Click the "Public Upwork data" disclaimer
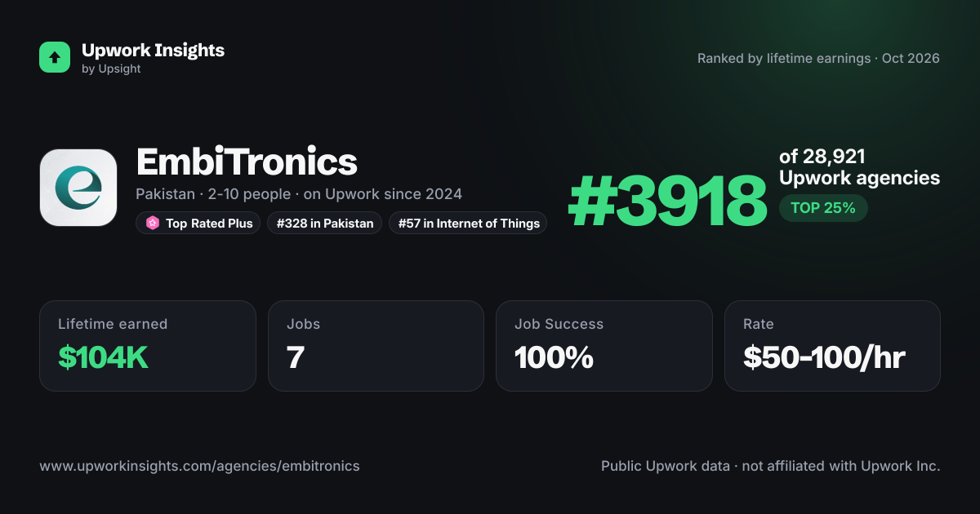 click(x=771, y=466)
